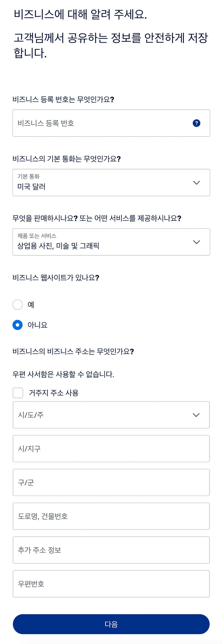Expand the 시/도/주 selection box
The image size is (223, 644).
tap(111, 415)
